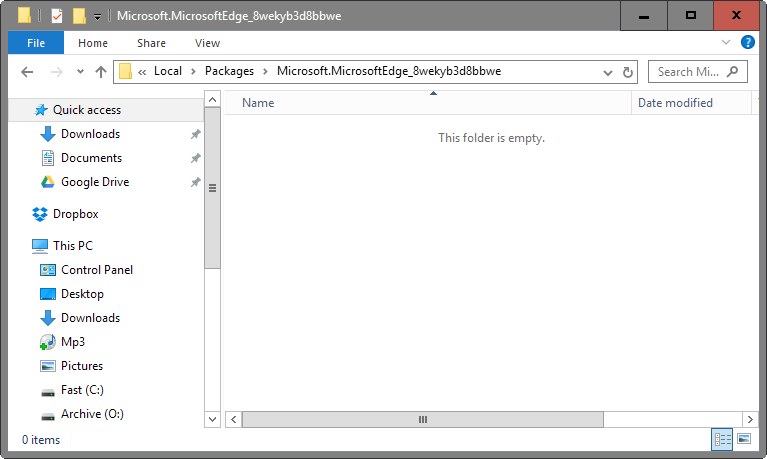Maximize the File Explorer window
This screenshot has height=459, width=767.
pyautogui.click(x=690, y=16)
